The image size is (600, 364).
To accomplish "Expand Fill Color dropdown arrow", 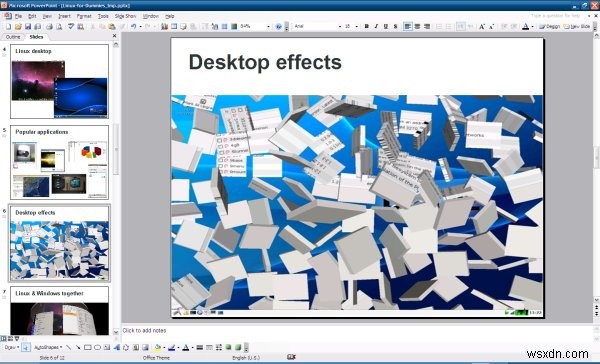I will pyautogui.click(x=164, y=348).
